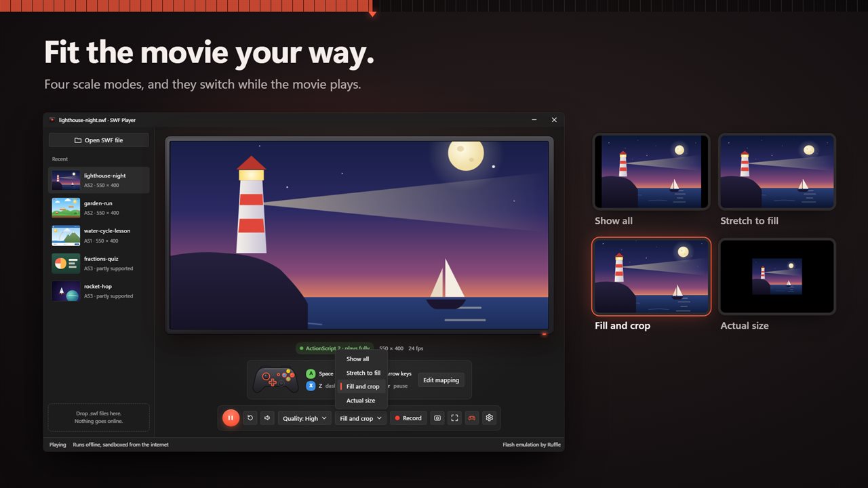Enter fullscreen with the expand icon
This screenshot has height=488, width=868.
[x=455, y=418]
